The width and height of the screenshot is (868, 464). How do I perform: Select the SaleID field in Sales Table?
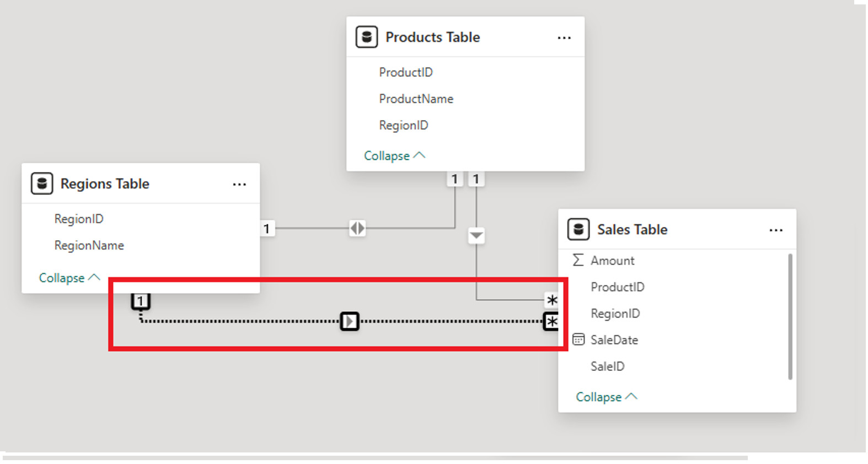click(x=607, y=366)
